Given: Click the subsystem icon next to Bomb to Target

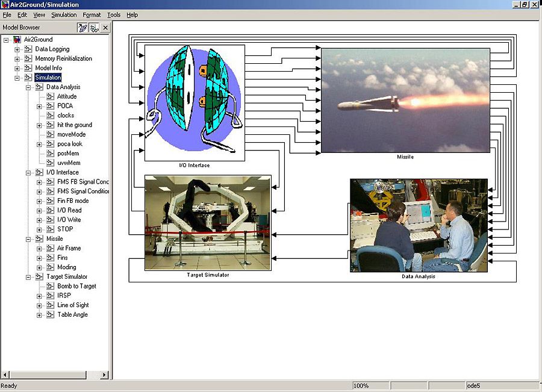Looking at the screenshot, I should coord(51,285).
